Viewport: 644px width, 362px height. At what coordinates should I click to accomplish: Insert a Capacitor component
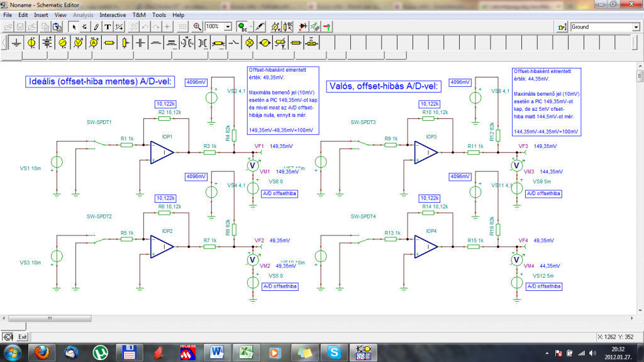(140, 42)
